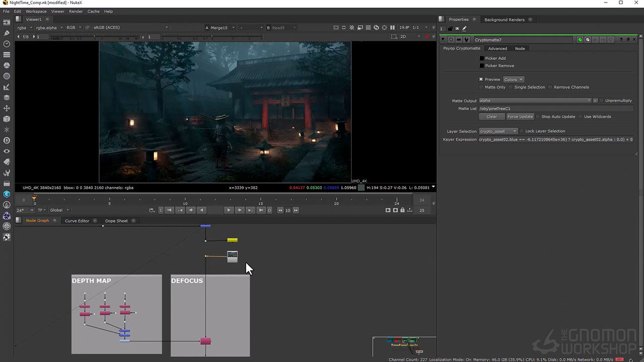
Task: Enable the Matte Only checkbox
Action: tap(481, 87)
